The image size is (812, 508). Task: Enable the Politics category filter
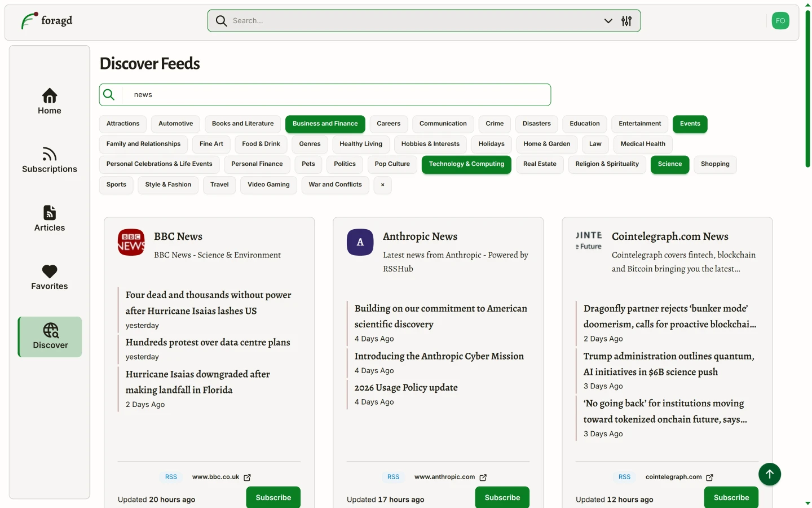345,164
